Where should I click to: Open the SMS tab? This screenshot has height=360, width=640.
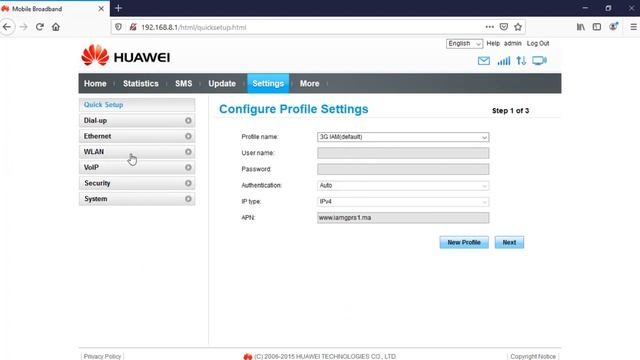[x=184, y=83]
